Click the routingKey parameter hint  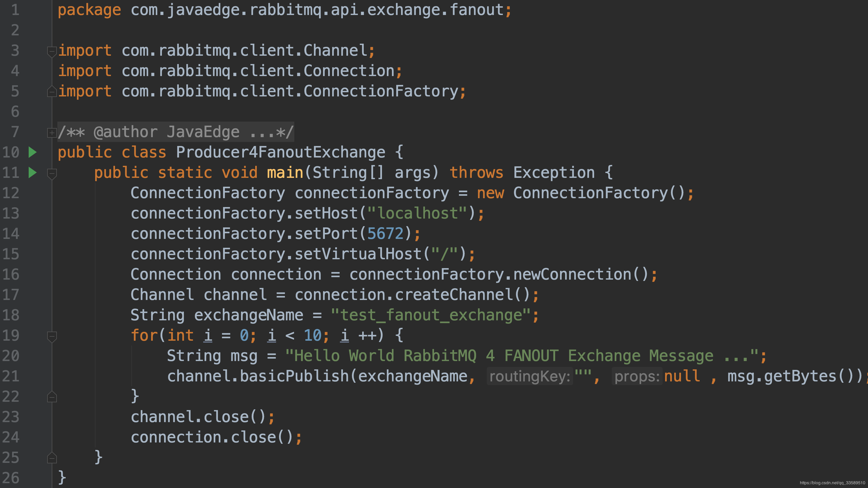pyautogui.click(x=529, y=376)
